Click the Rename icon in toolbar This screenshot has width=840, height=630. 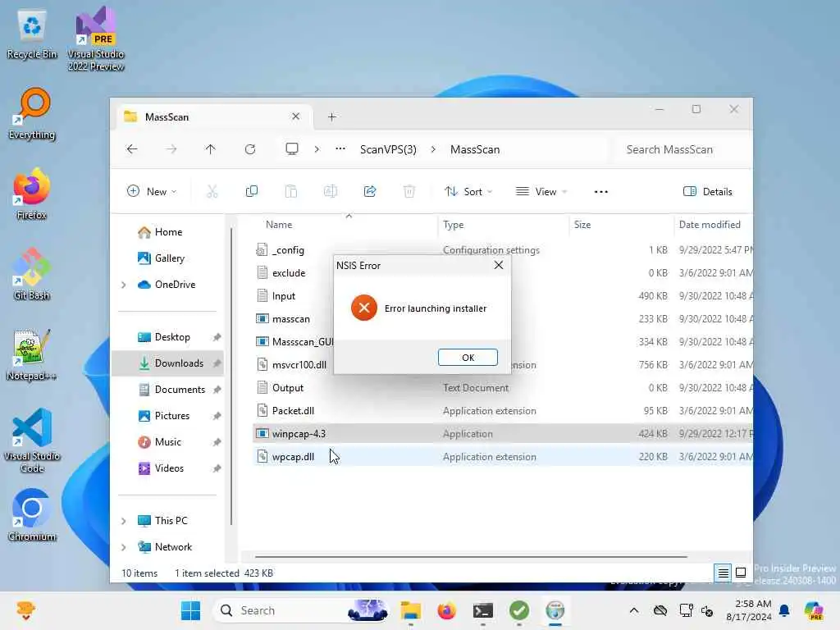(x=330, y=191)
